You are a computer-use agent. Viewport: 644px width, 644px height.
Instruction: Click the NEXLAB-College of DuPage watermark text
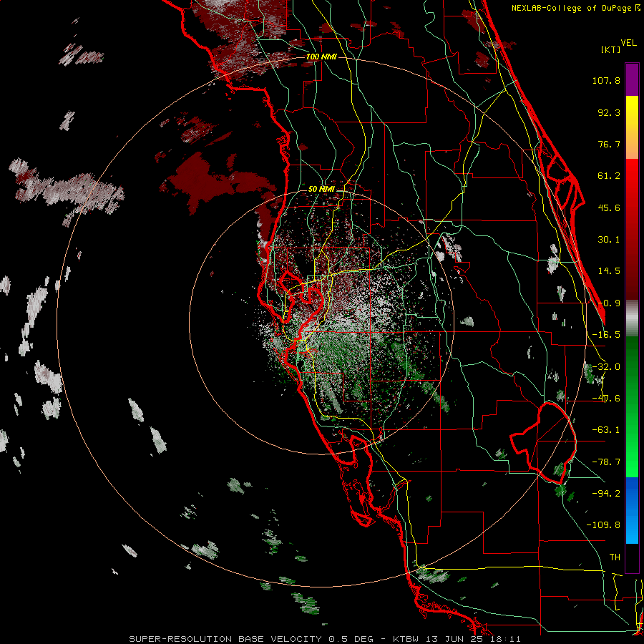575,8
